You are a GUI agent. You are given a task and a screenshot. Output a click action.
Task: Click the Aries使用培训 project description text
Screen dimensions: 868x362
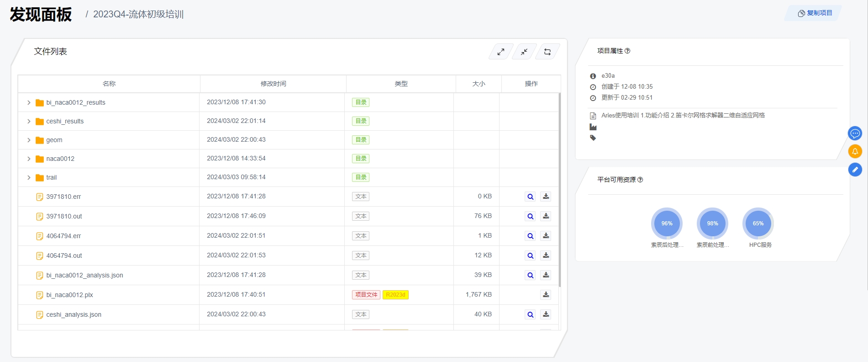[x=683, y=115]
